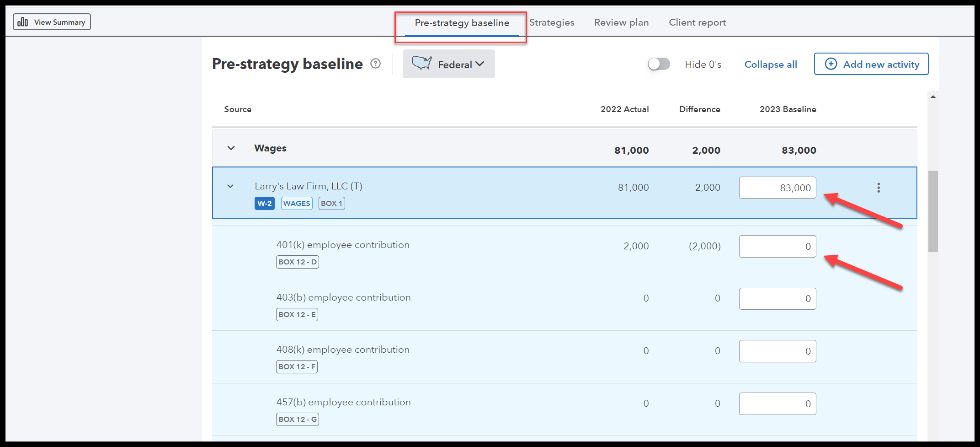Open the Federal jurisdiction dropdown

coord(480,64)
